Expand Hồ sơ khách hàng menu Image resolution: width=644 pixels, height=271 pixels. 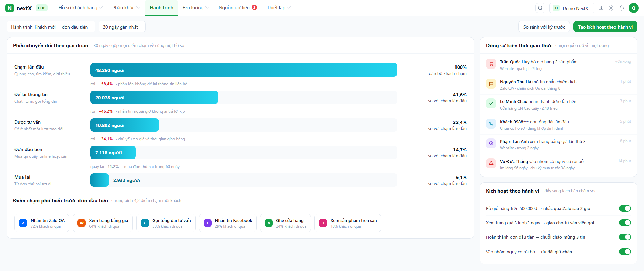click(80, 8)
